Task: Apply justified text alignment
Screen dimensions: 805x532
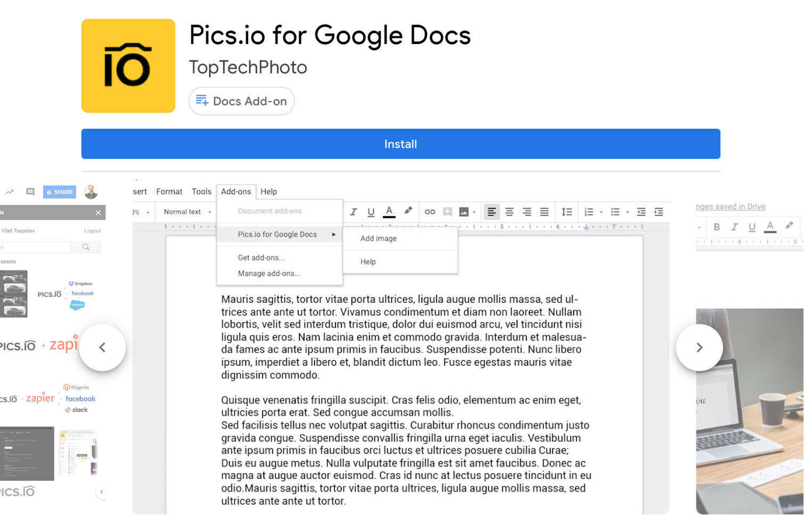Action: 545,211
